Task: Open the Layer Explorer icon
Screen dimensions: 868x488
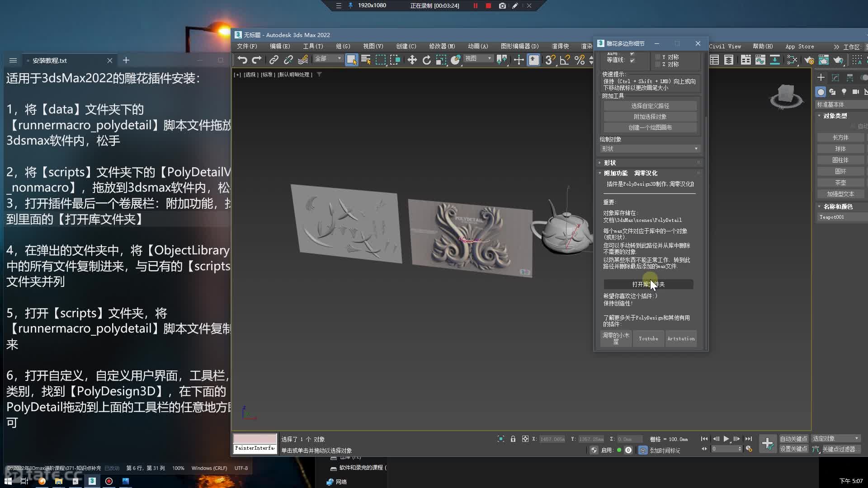Action: click(x=729, y=60)
